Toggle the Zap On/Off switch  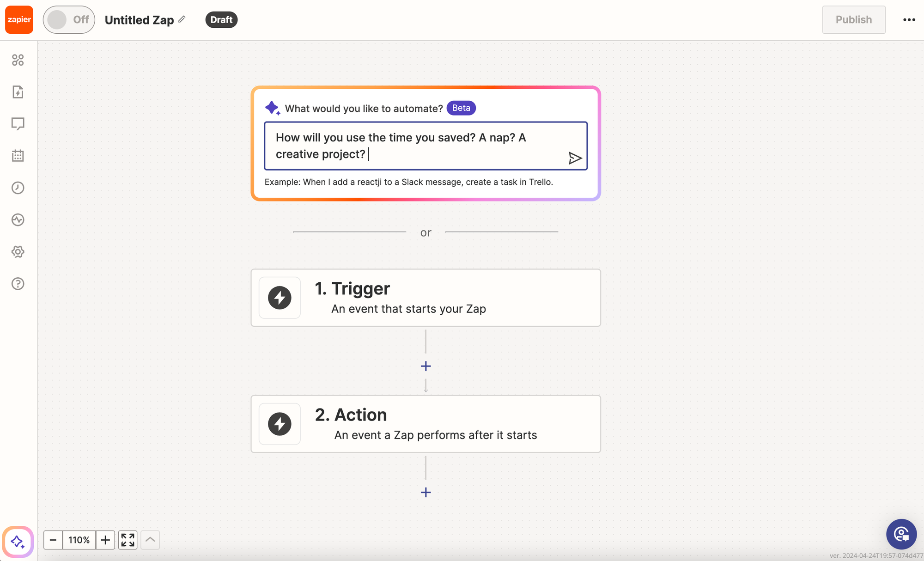[x=69, y=19]
